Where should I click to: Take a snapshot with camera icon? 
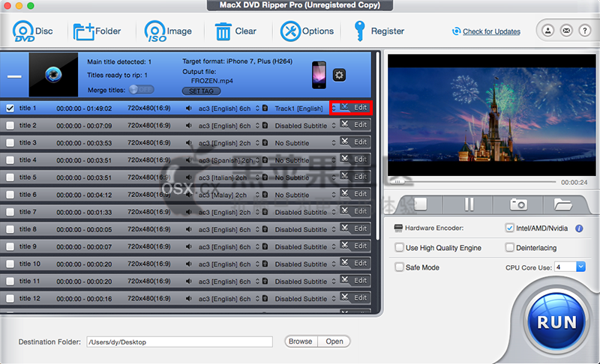[518, 204]
